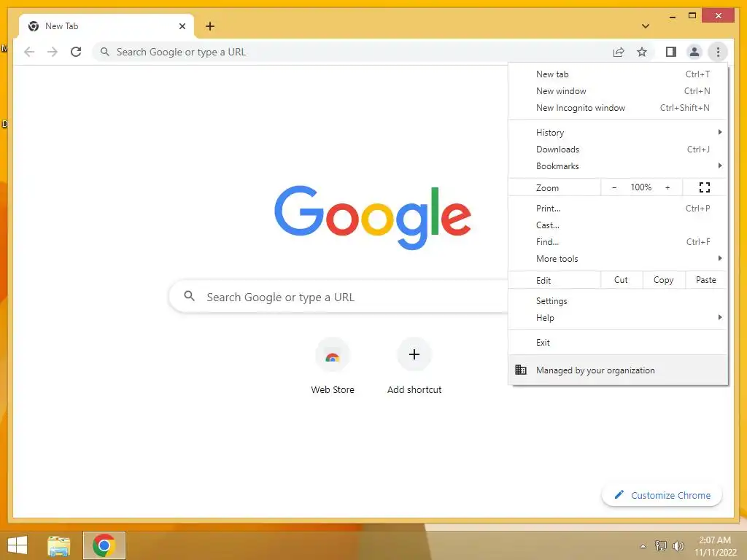Viewport: 747px width, 560px height.
Task: Open Settings from the menu
Action: (618, 301)
